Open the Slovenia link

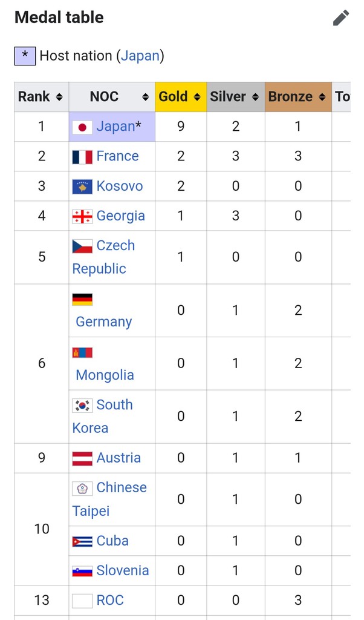tap(122, 570)
